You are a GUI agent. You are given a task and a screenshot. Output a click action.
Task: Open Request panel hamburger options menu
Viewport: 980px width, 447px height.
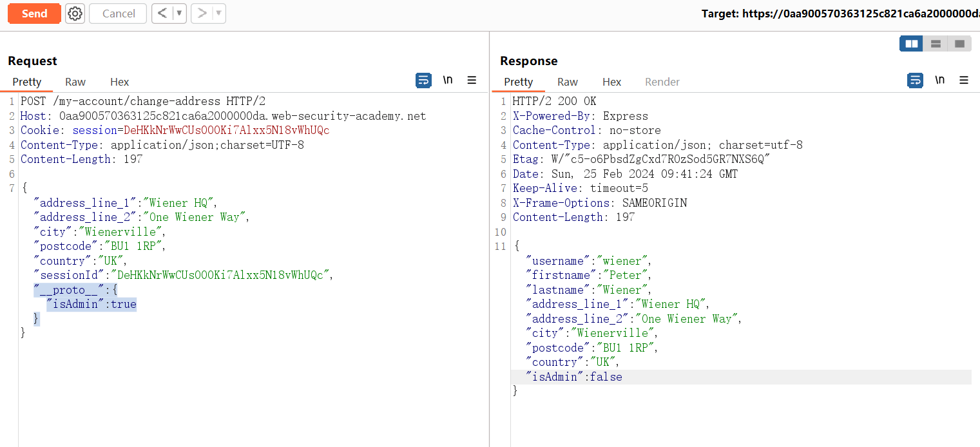[472, 81]
